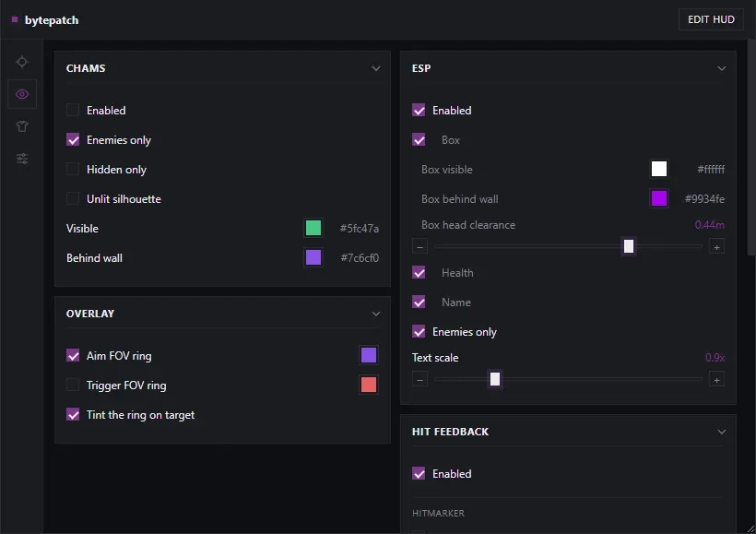
Task: Click the EDIT HUD button
Action: tap(711, 19)
